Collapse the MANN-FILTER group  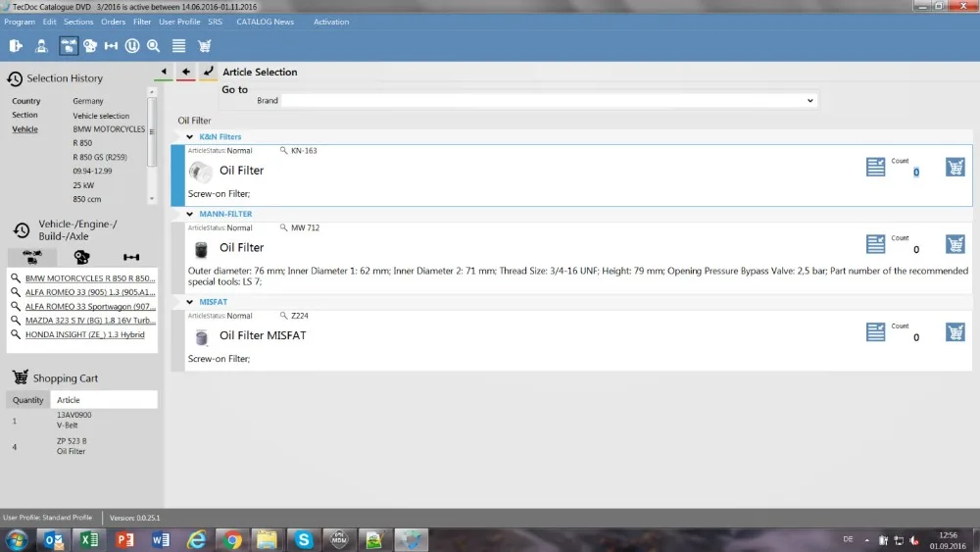click(x=190, y=214)
